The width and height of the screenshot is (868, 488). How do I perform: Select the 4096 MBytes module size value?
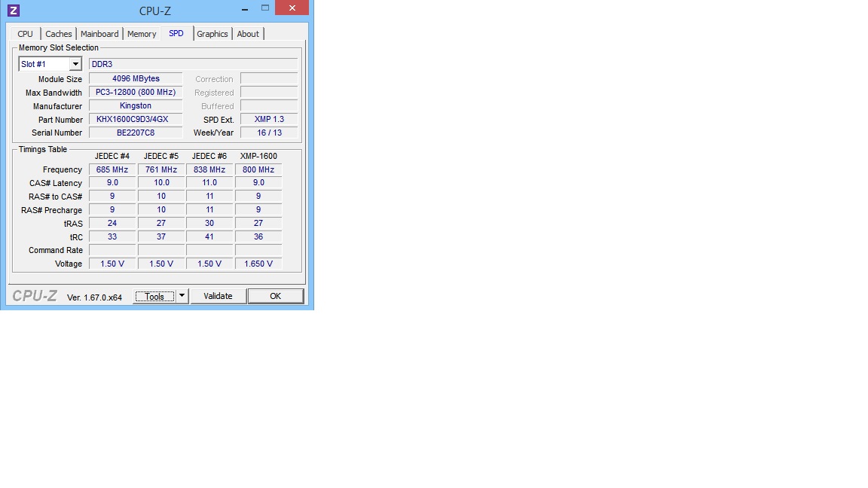point(136,78)
